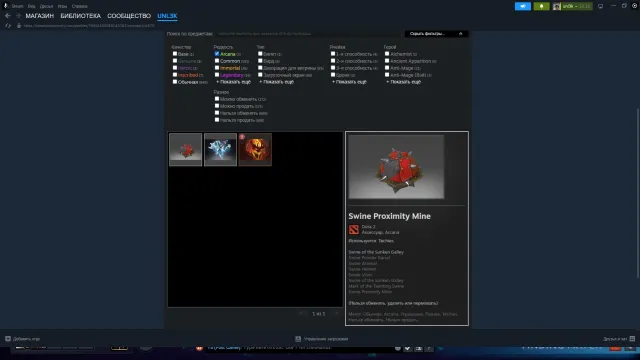
Task: Open the Друзья menu
Action: [46, 6]
